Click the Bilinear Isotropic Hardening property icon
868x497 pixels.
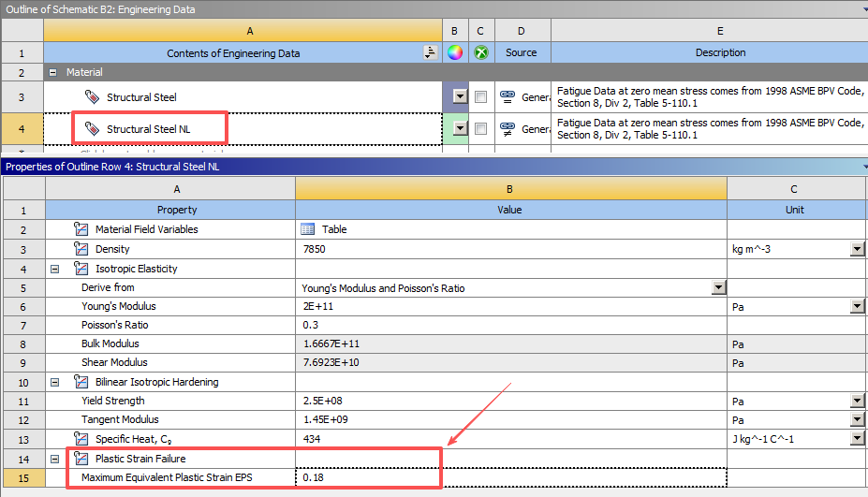click(81, 382)
